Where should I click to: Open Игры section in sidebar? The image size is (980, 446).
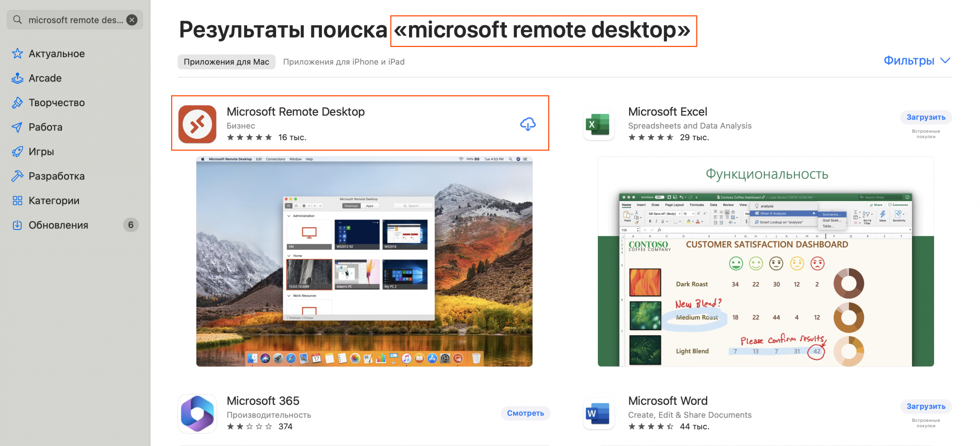pyautogui.click(x=41, y=152)
